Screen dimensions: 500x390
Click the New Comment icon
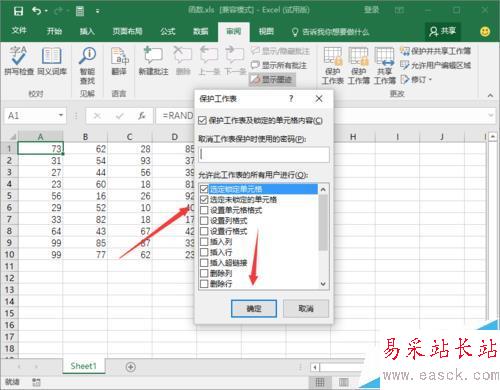coord(153,61)
